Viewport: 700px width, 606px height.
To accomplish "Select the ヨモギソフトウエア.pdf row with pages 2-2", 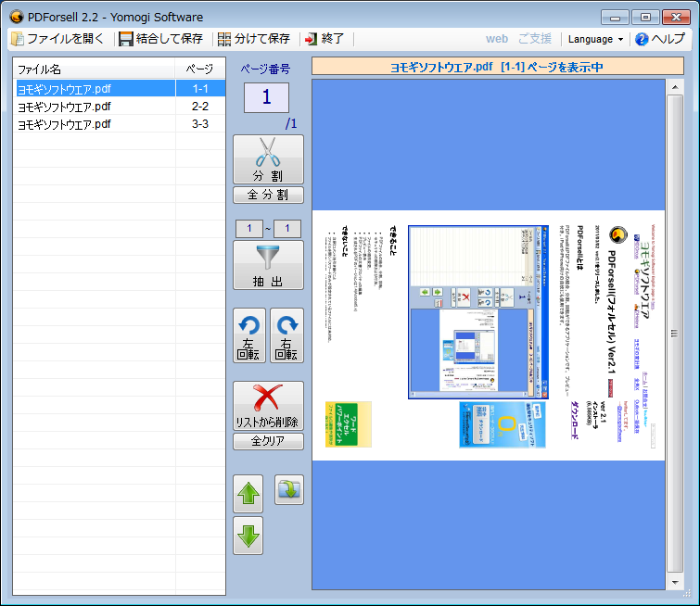I will point(120,107).
